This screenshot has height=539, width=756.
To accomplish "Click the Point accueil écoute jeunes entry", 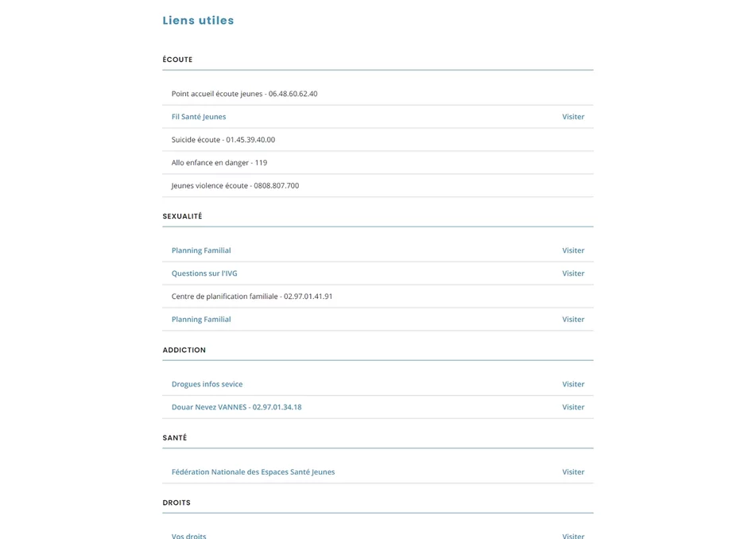I will click(244, 94).
